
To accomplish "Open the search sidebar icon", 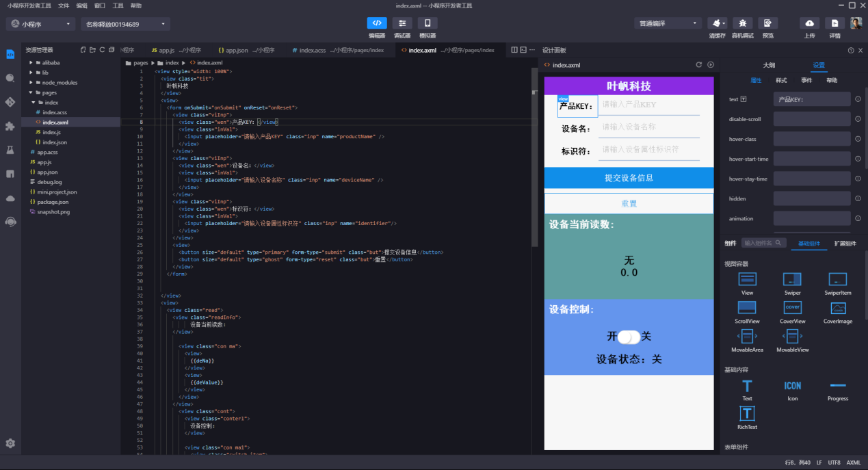I will pyautogui.click(x=10, y=79).
